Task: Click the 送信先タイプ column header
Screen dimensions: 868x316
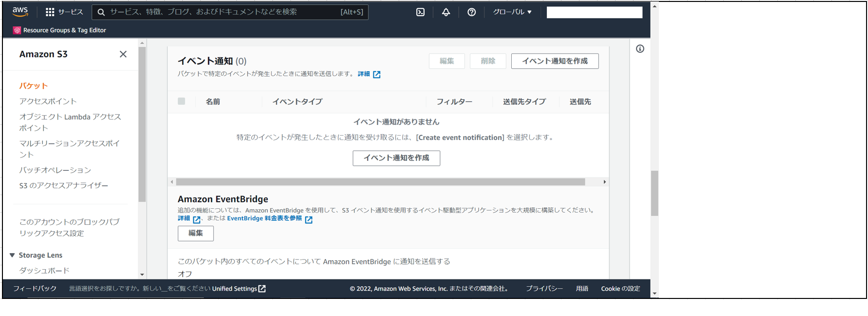Action: point(524,101)
